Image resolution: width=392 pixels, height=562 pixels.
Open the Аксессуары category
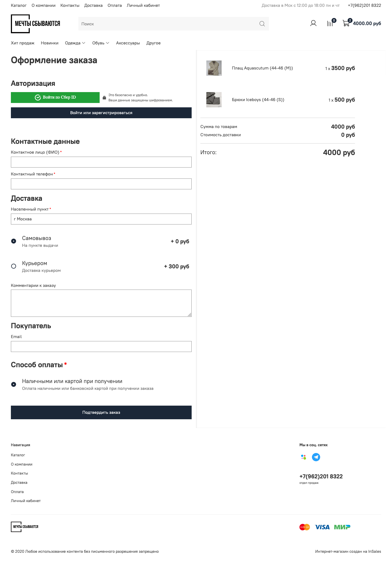point(128,43)
